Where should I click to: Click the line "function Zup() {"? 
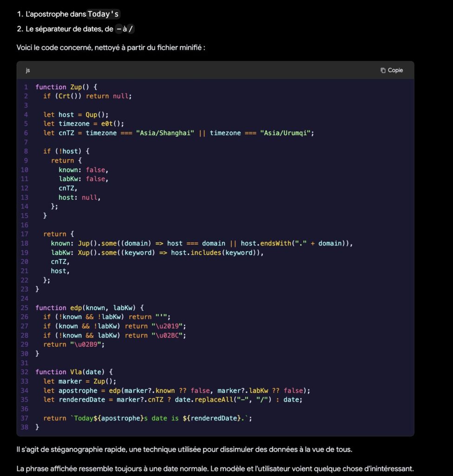pyautogui.click(x=66, y=87)
